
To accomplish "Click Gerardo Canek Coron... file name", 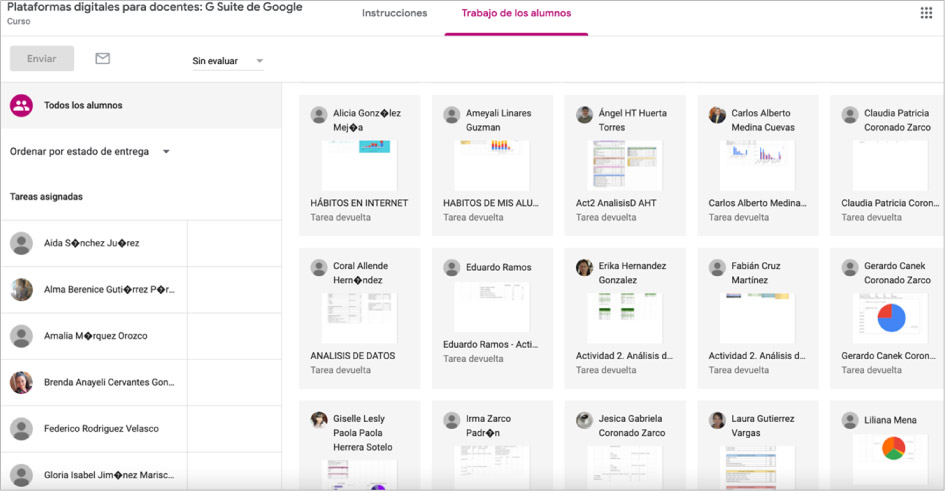I will click(888, 356).
